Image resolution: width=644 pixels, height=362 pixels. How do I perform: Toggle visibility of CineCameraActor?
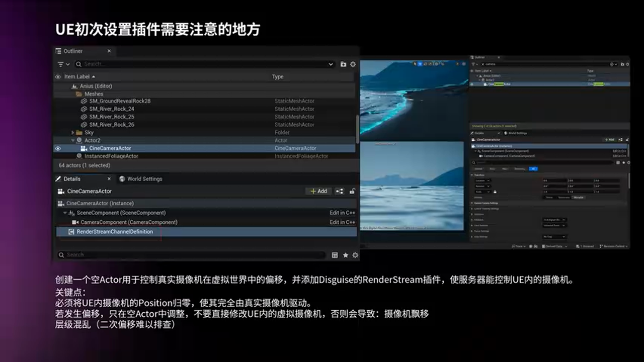(x=58, y=148)
